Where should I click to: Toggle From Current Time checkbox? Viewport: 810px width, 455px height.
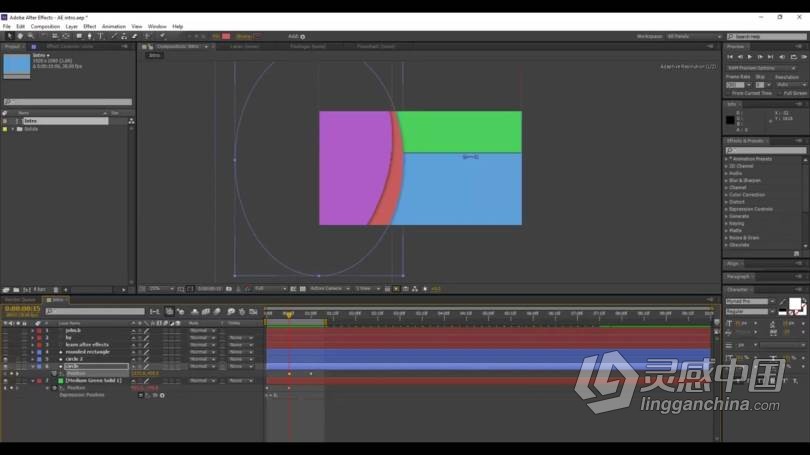[x=730, y=93]
